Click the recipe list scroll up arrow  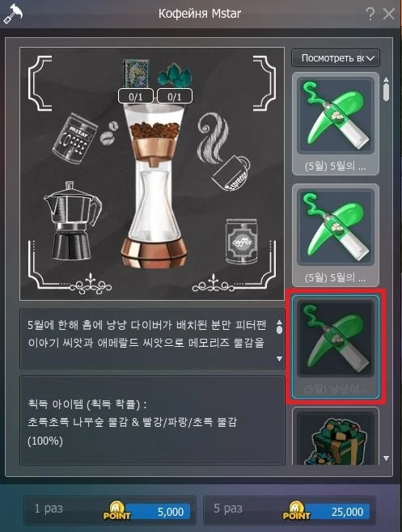386,80
